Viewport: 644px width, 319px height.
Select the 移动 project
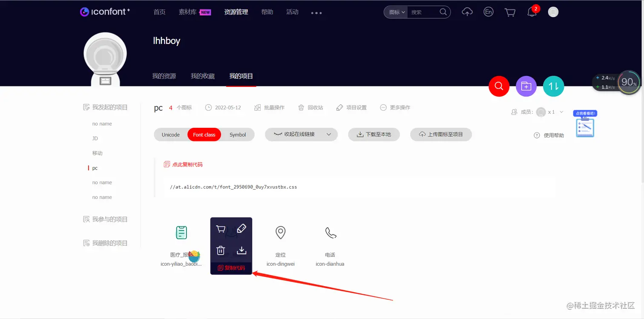pyautogui.click(x=97, y=153)
